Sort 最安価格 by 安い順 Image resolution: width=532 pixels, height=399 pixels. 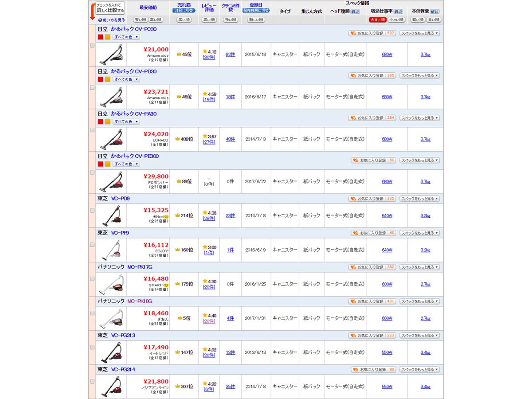click(140, 20)
